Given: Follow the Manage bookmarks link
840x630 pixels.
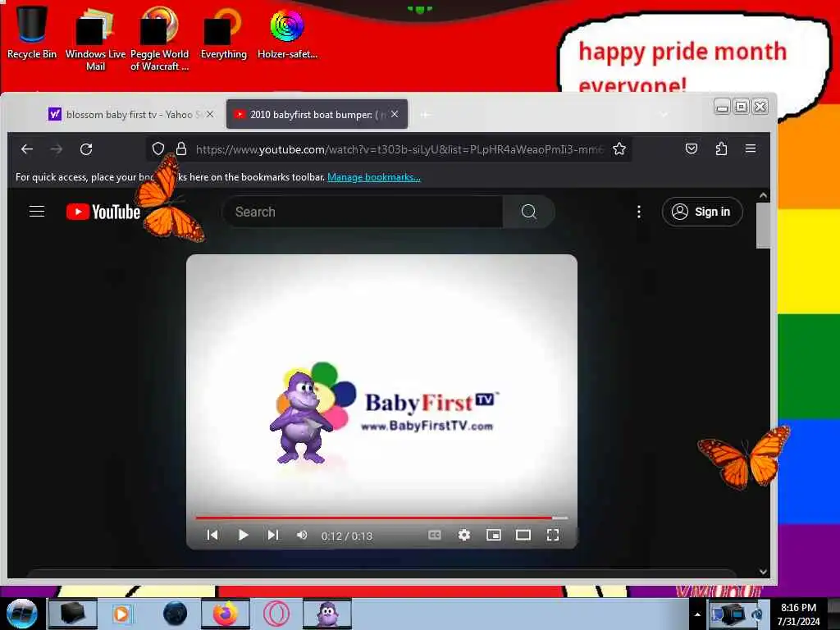Looking at the screenshot, I should (x=374, y=177).
